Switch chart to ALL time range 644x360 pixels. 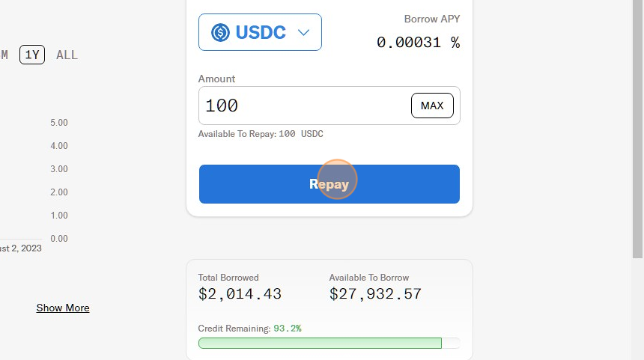pyautogui.click(x=67, y=55)
